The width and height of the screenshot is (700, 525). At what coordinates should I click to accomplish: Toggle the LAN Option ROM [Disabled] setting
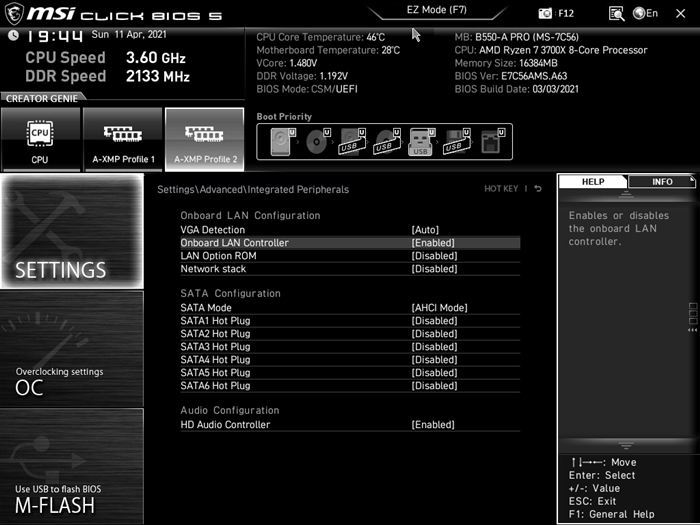point(434,256)
